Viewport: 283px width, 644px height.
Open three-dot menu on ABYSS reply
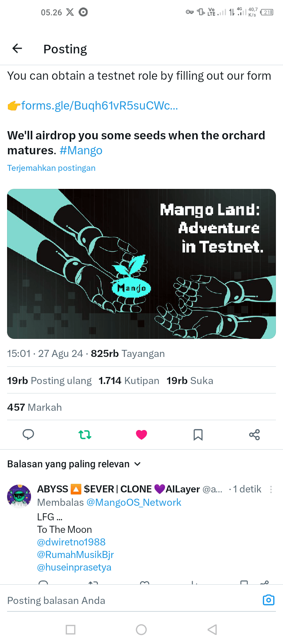(x=271, y=489)
